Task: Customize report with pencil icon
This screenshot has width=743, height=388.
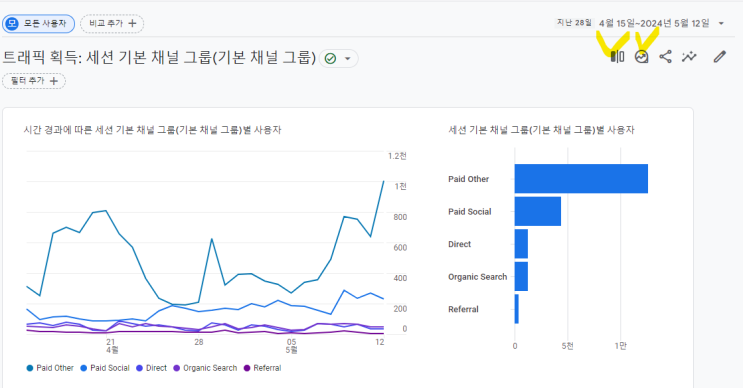Action: 719,57
